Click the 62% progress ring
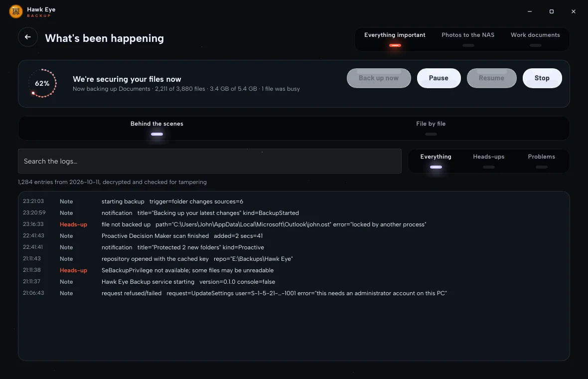 [42, 83]
